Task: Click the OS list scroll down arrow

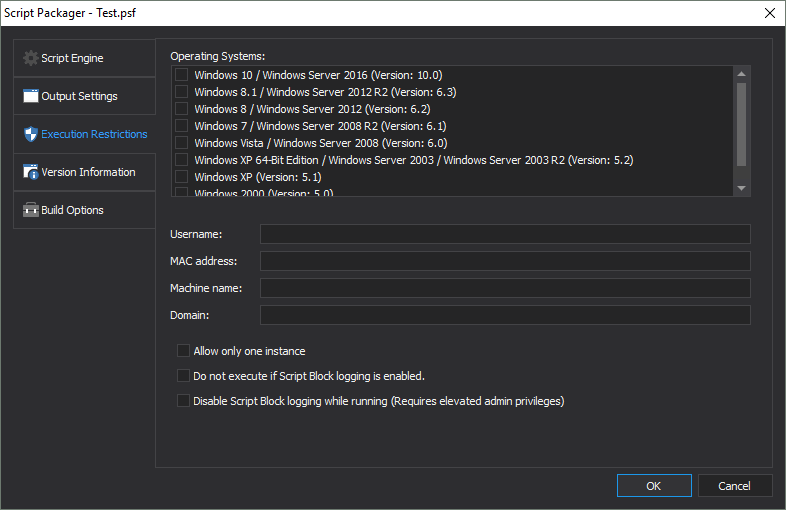Action: (741, 188)
